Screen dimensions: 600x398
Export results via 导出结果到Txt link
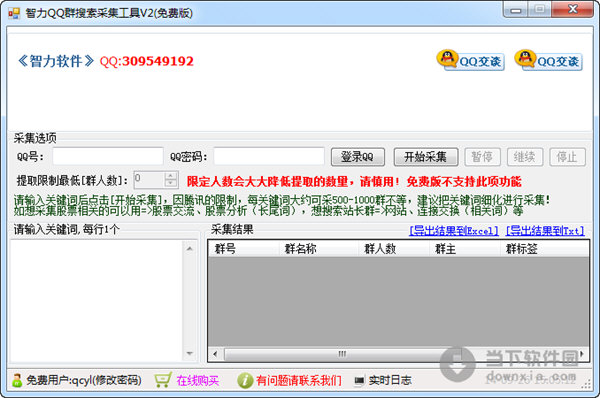[545, 231]
